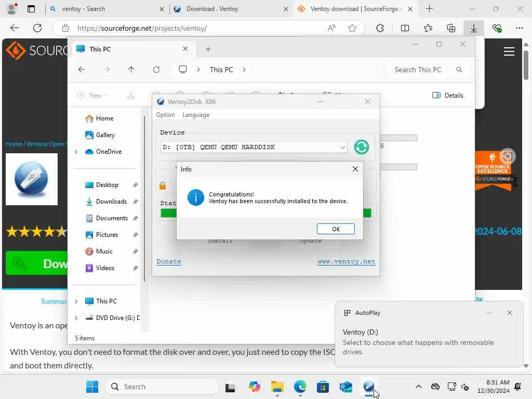Switch to the ventoy - Search browser tab
The width and height of the screenshot is (532, 399).
(x=106, y=9)
